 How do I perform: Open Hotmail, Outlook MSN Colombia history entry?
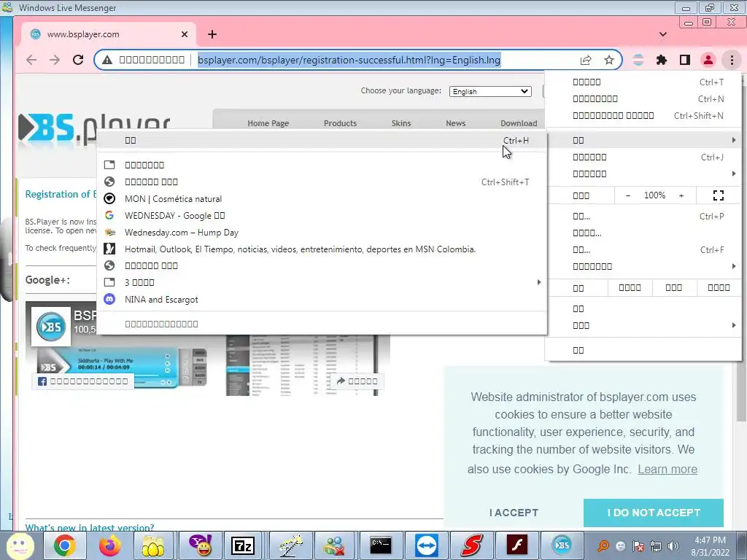click(x=322, y=249)
